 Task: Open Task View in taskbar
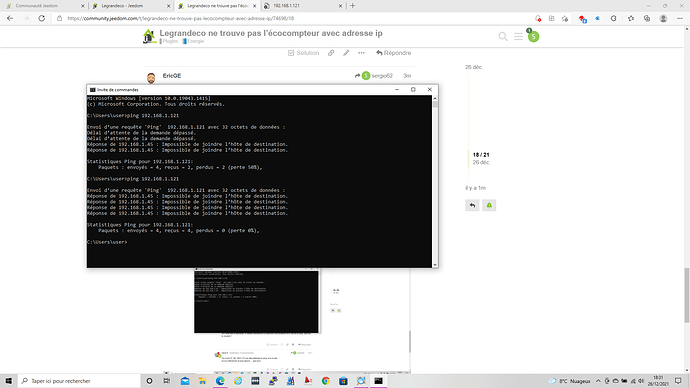pyautogui.click(x=166, y=381)
